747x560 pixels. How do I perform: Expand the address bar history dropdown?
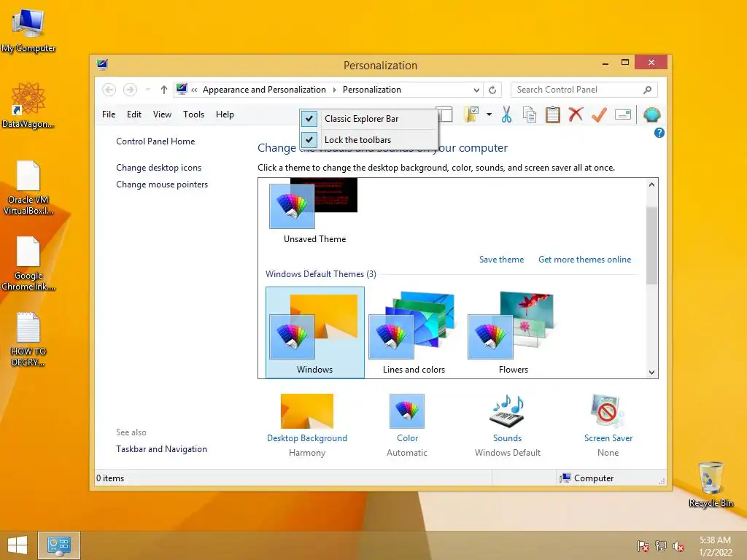click(x=476, y=90)
